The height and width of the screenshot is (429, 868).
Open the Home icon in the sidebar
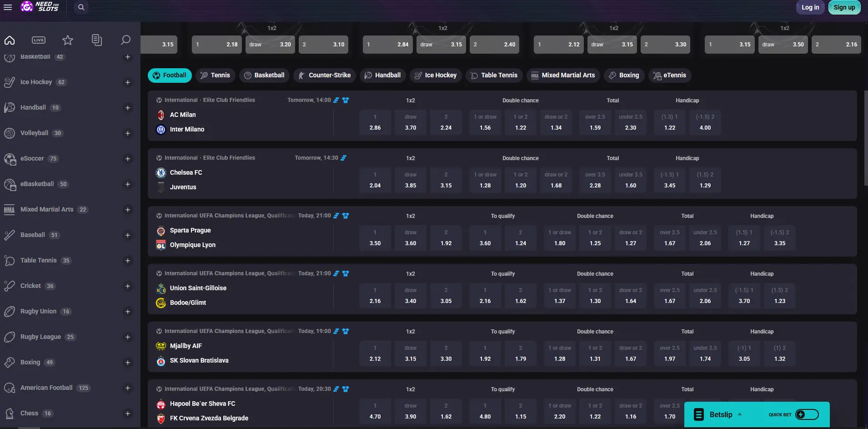click(x=10, y=40)
